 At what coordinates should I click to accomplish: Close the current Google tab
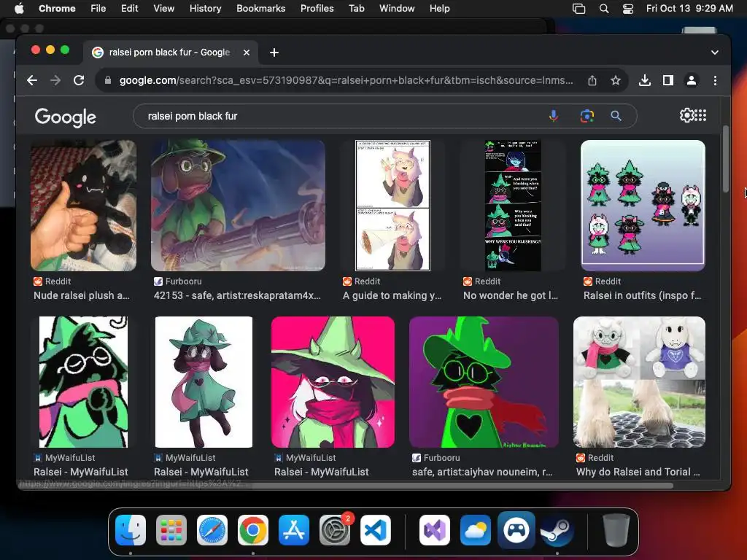(x=247, y=52)
